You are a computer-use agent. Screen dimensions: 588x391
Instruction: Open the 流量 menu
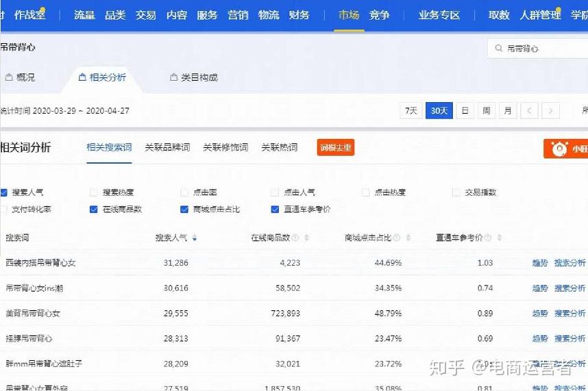(84, 15)
